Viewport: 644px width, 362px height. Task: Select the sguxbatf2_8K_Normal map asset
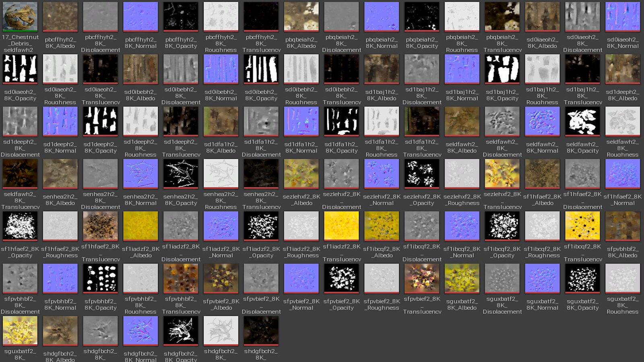542,278
